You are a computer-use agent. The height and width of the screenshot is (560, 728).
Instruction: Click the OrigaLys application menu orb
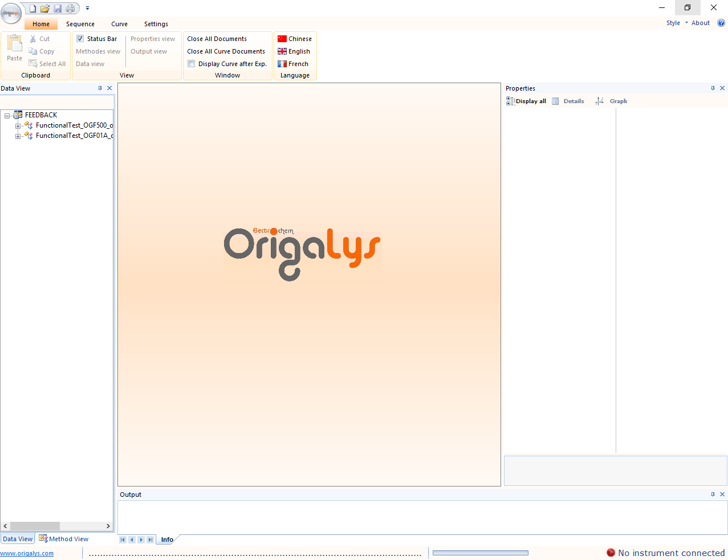[11, 13]
